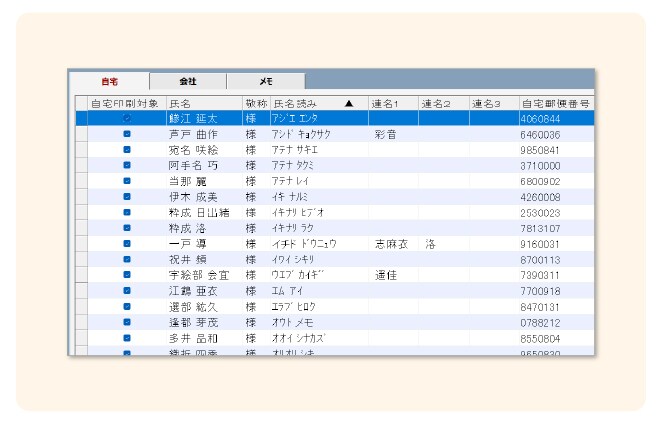Screen dimensions: 662x423
Task: Sort by 自宅郵便番号 column header
Action: tap(555, 103)
